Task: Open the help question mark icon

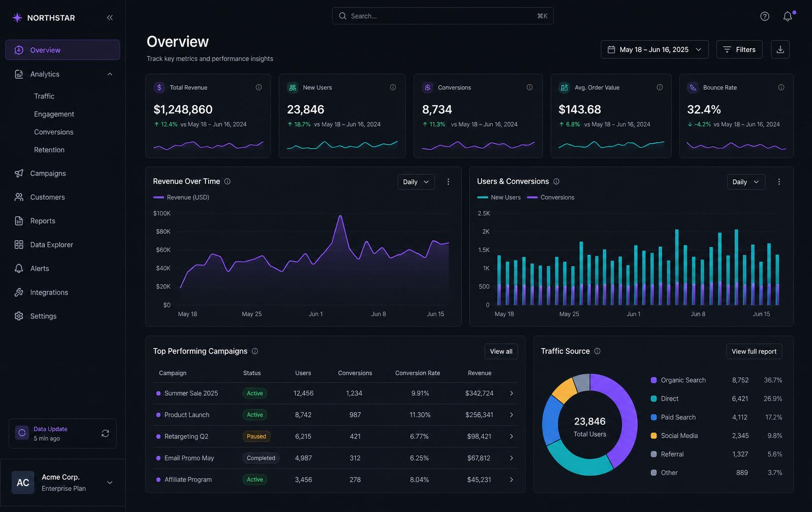Action: (765, 16)
